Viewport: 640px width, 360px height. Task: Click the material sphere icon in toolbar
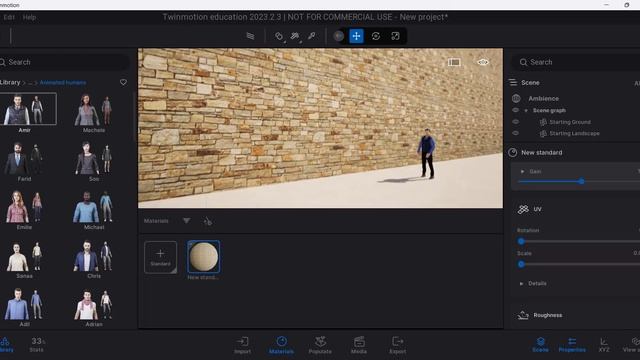pyautogui.click(x=338, y=36)
